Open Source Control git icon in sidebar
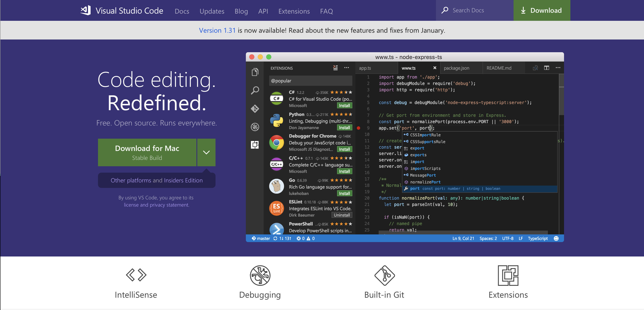The image size is (644, 310). pyautogui.click(x=255, y=108)
